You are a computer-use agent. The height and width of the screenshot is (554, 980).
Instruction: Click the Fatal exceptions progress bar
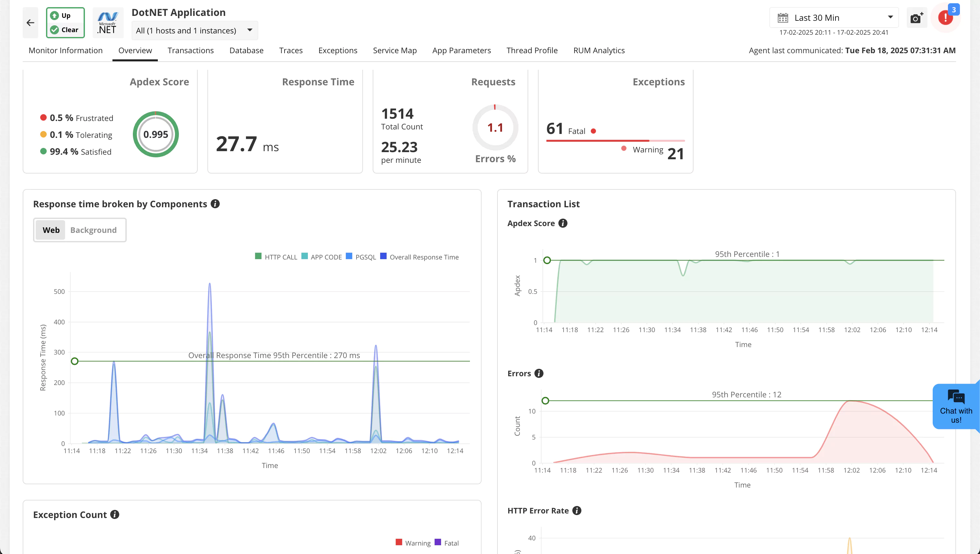pyautogui.click(x=597, y=140)
